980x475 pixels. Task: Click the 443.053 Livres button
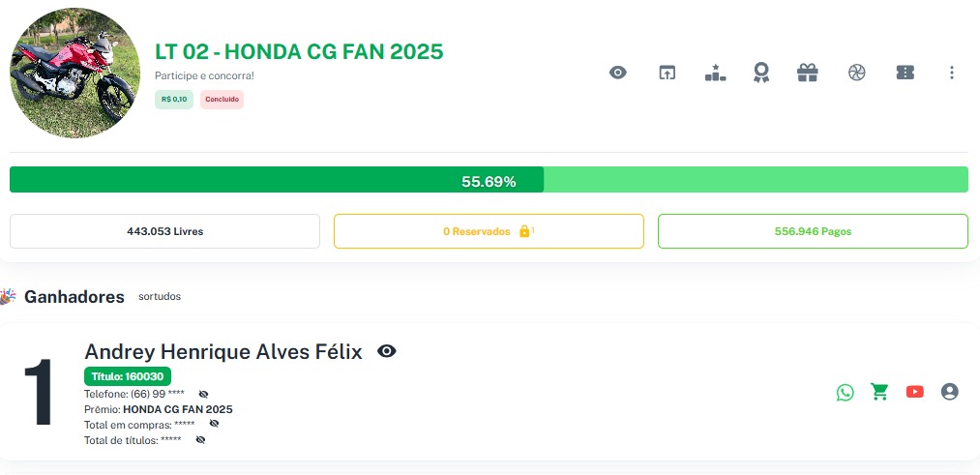164,231
